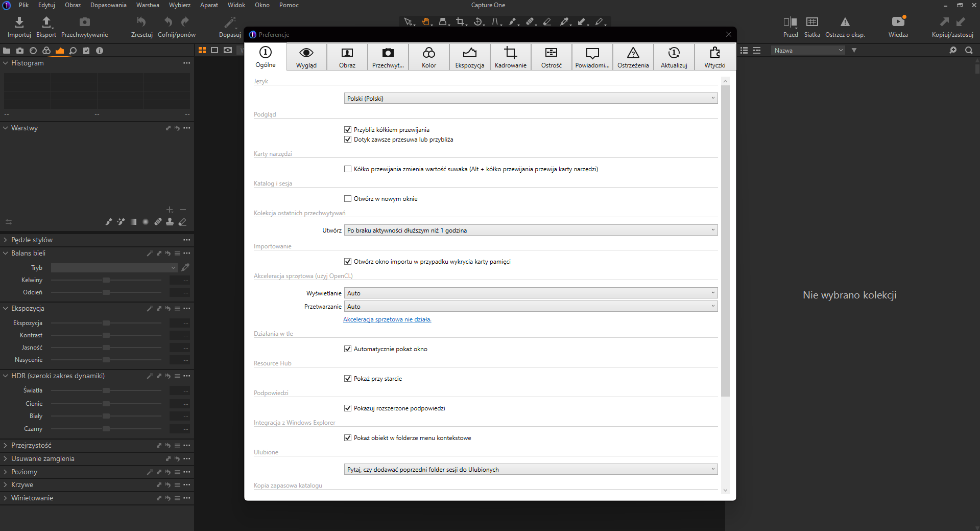Click the Światła slider in HDR panel
This screenshot has height=531, width=980.
tap(106, 390)
